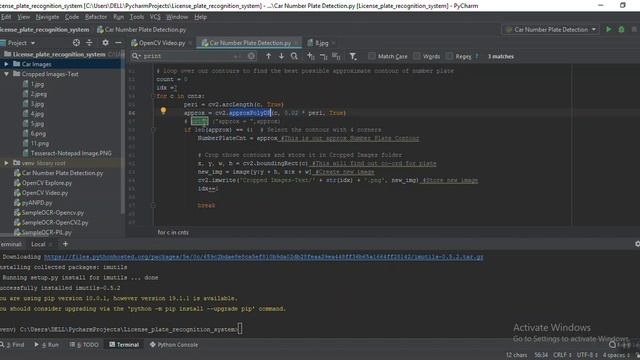Open the Terminal tool window button

click(x=124, y=345)
